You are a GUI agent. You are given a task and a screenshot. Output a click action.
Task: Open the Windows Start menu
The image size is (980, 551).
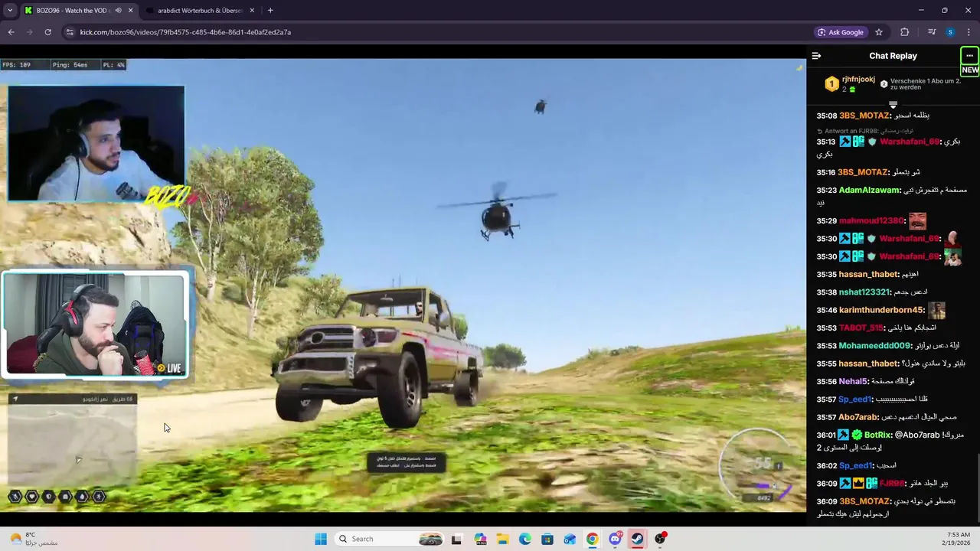tap(320, 539)
